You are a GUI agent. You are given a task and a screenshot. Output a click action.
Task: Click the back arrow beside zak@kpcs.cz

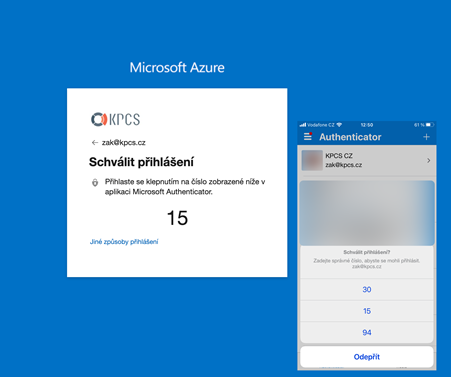(x=95, y=143)
